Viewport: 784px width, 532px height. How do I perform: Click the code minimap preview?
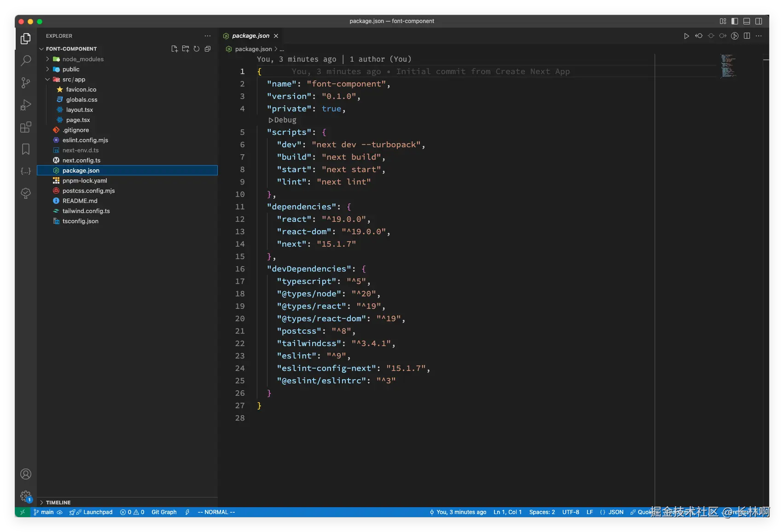pyautogui.click(x=728, y=65)
